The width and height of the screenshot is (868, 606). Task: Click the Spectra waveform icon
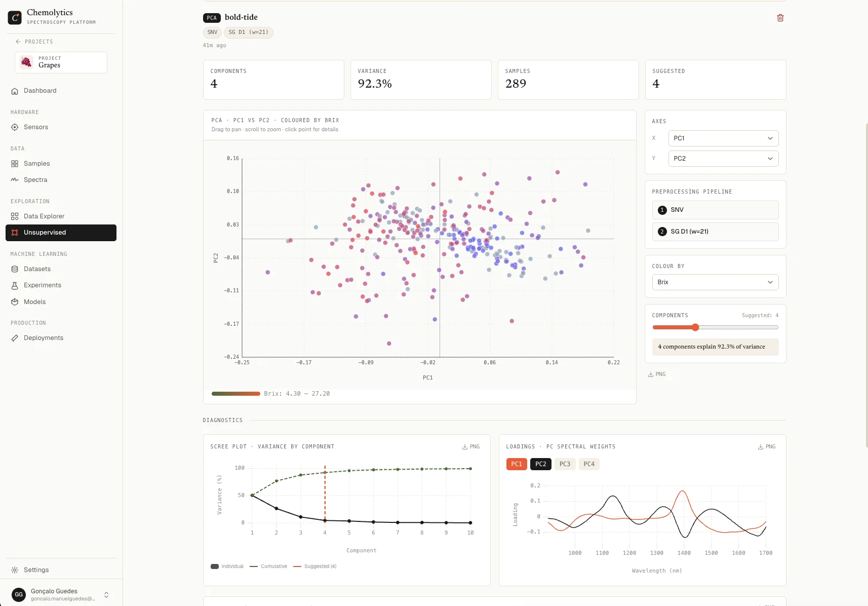point(15,180)
